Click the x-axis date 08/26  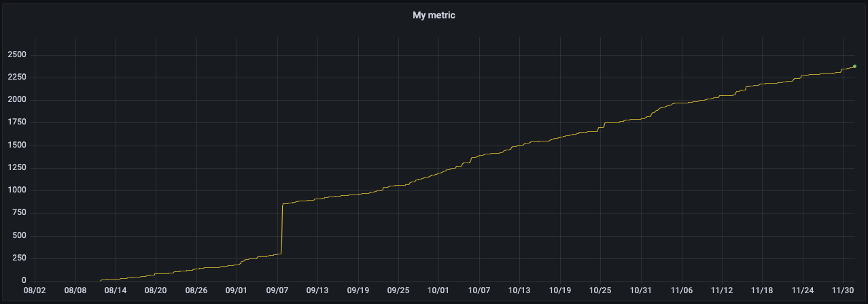coord(196,290)
